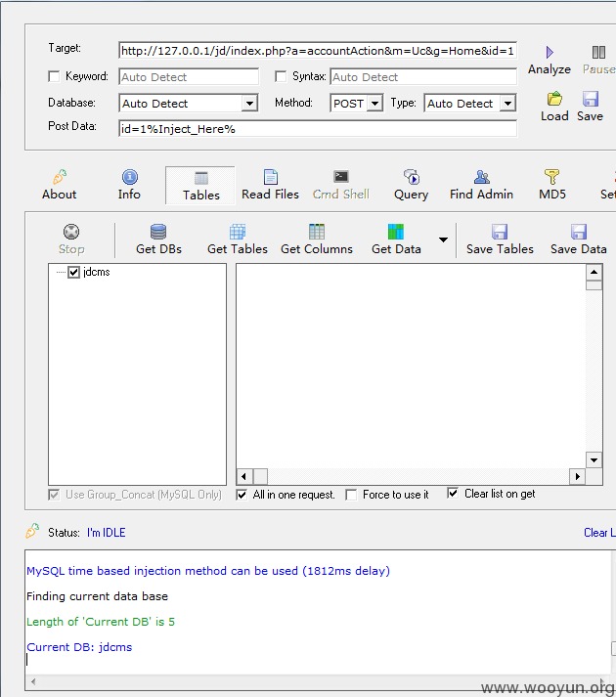Click the Target URL input field
Screen dimensions: 616x697
tap(318, 51)
